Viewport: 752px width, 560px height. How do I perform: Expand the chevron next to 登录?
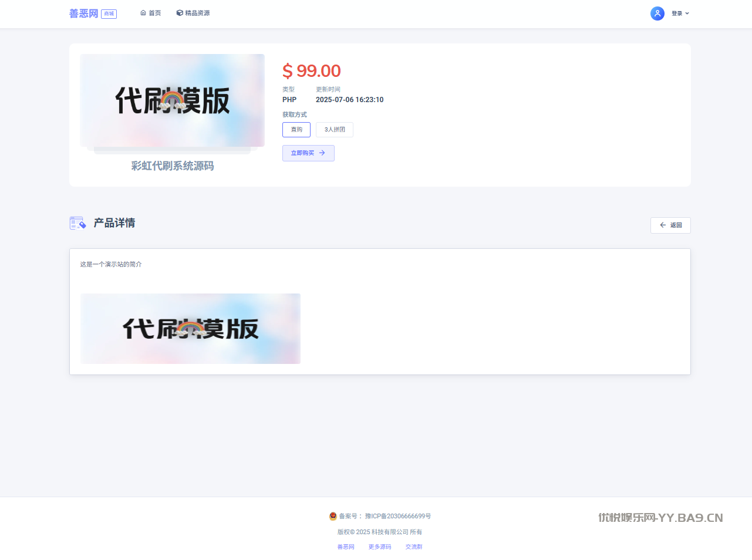tap(687, 14)
